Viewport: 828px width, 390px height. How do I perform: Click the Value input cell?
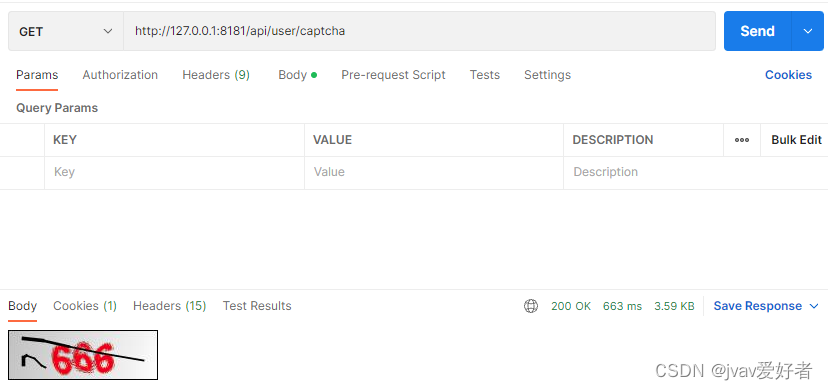[434, 173]
